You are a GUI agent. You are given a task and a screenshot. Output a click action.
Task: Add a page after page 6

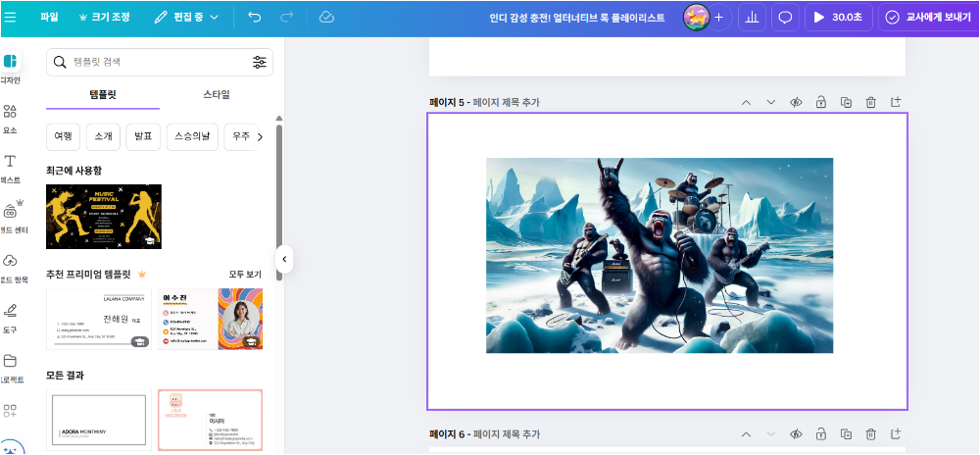[896, 433]
